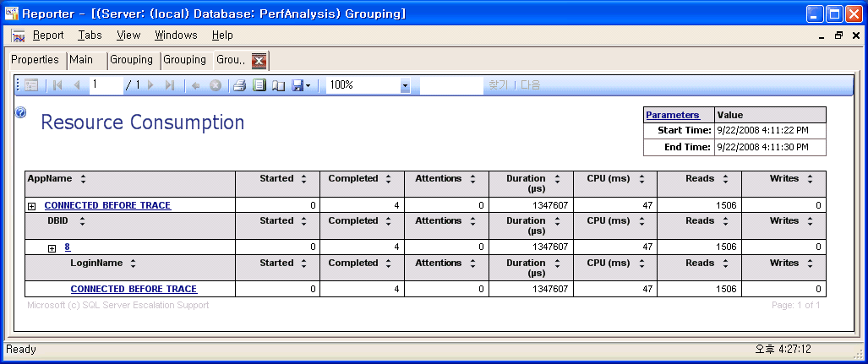This screenshot has height=364, width=868.
Task: Click the 다음 next button
Action: (530, 85)
